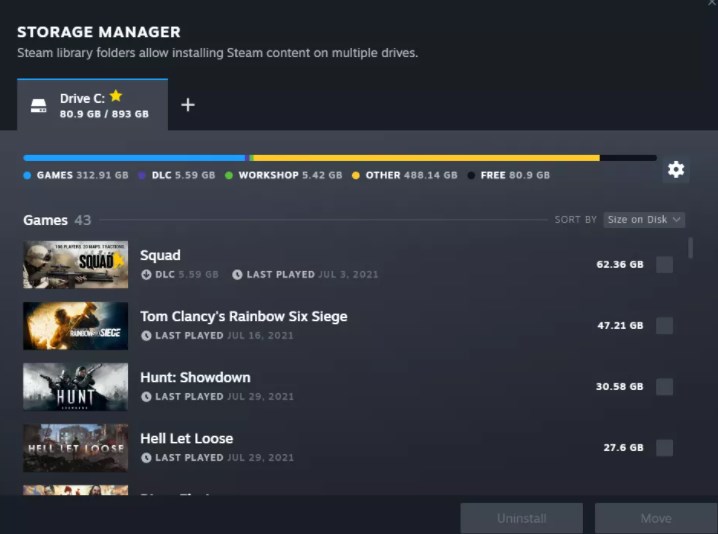Image resolution: width=718 pixels, height=534 pixels.
Task: Click the OTHER 488.14 GB legend label
Action: click(x=411, y=175)
